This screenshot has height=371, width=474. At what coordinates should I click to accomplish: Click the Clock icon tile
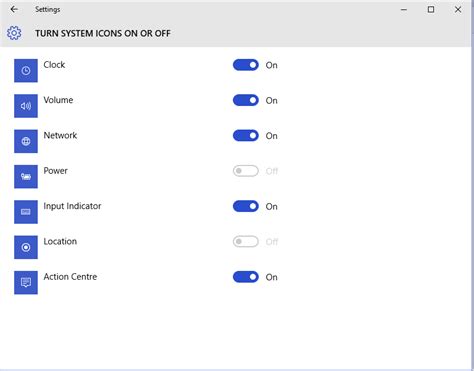click(26, 70)
